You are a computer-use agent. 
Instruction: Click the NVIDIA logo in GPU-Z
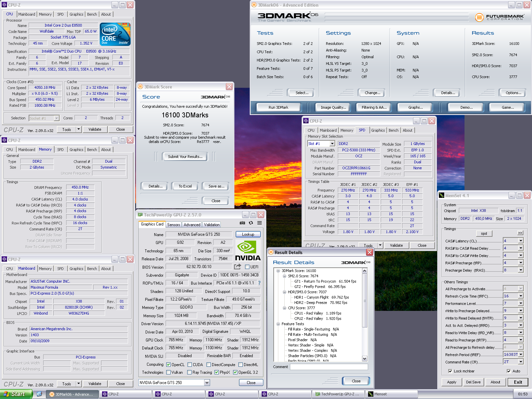(x=248, y=250)
